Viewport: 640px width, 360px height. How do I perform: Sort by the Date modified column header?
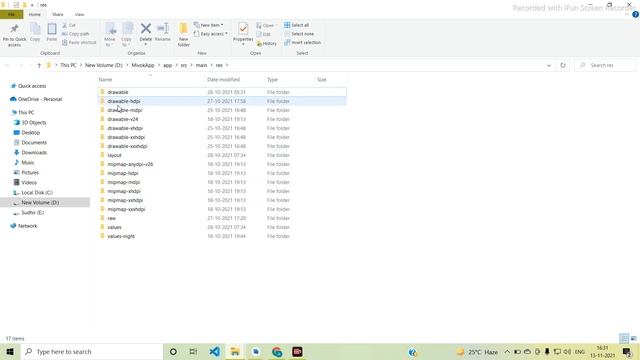tap(223, 80)
